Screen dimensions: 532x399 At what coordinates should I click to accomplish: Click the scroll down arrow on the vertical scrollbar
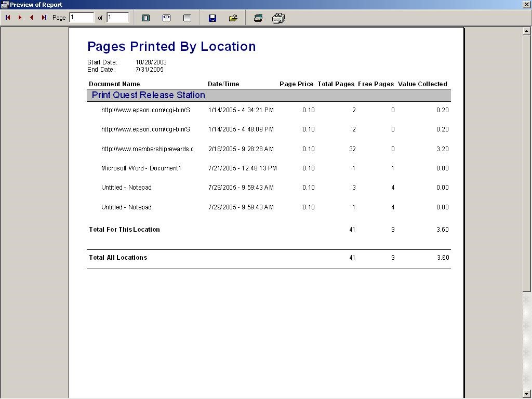[x=526, y=394]
